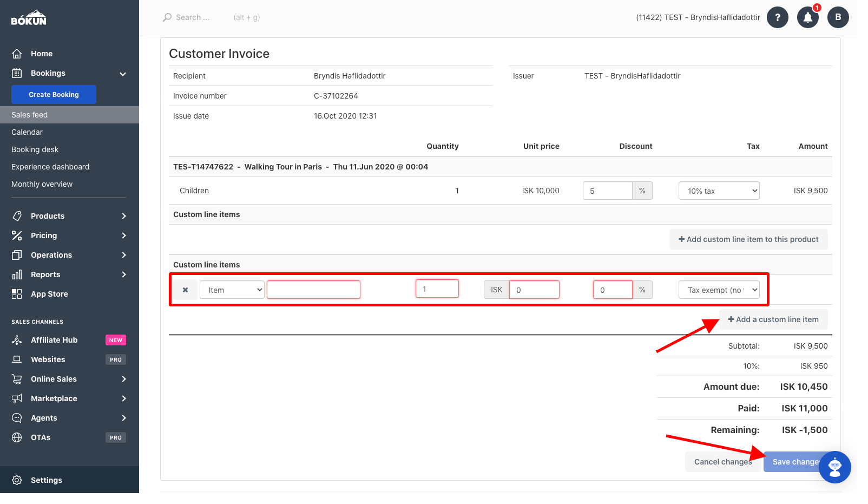
Task: Open the help question mark button
Action: pos(778,17)
